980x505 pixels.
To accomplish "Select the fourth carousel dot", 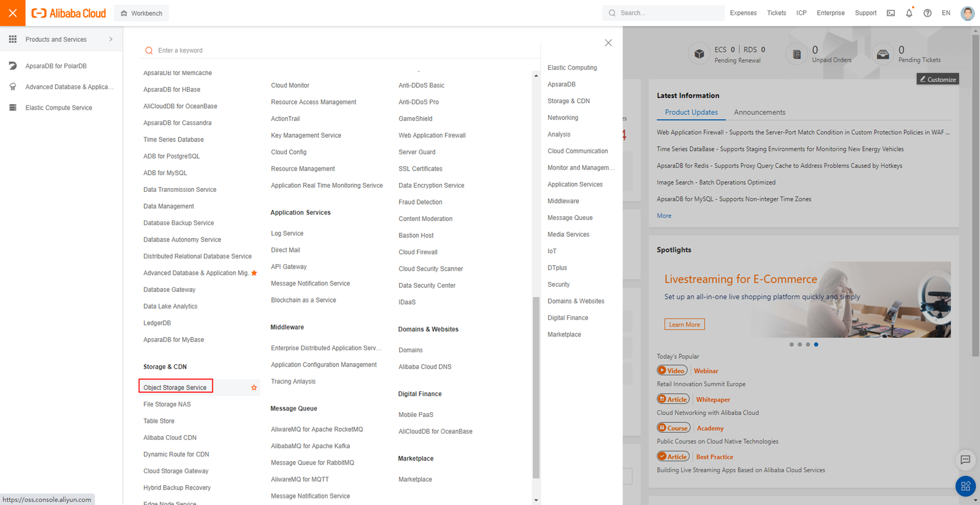I will pos(816,344).
